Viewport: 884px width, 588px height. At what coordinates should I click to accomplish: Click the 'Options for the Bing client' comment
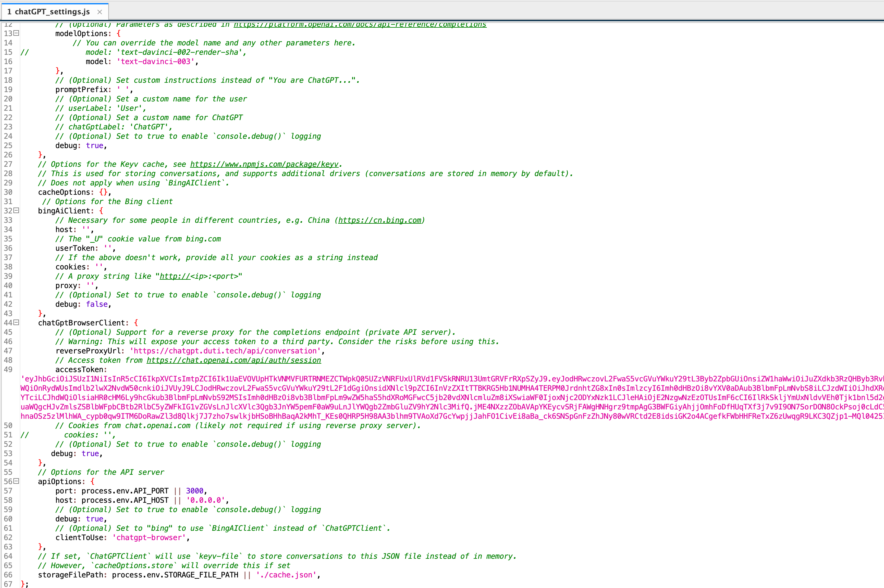107,202
